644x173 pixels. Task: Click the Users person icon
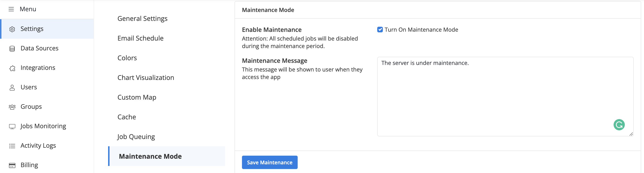(12, 87)
